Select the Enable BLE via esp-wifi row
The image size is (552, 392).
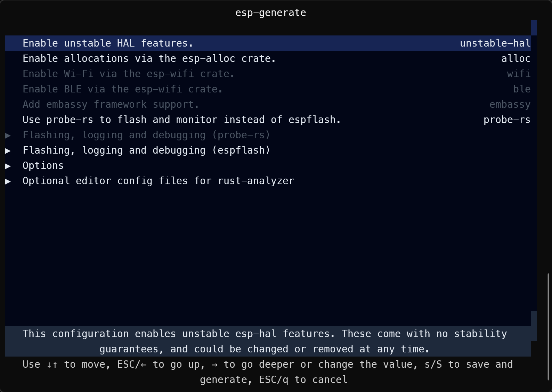click(x=268, y=89)
